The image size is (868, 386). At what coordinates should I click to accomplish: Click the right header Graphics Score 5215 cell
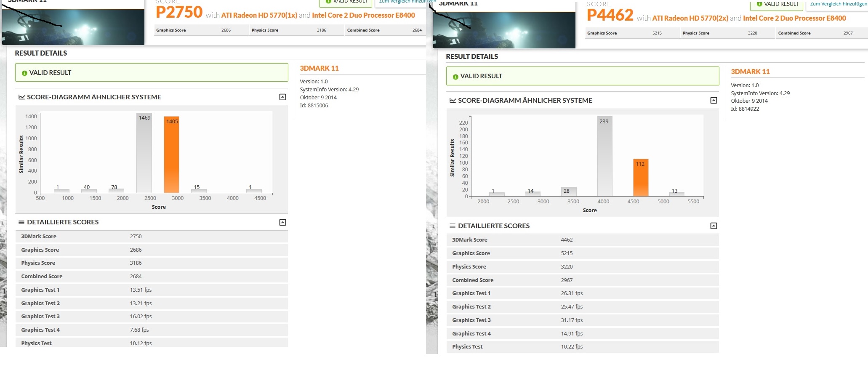click(x=632, y=33)
